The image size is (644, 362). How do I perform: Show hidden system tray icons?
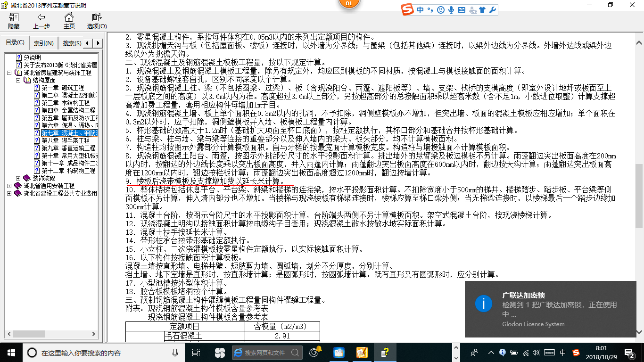pos(491,352)
